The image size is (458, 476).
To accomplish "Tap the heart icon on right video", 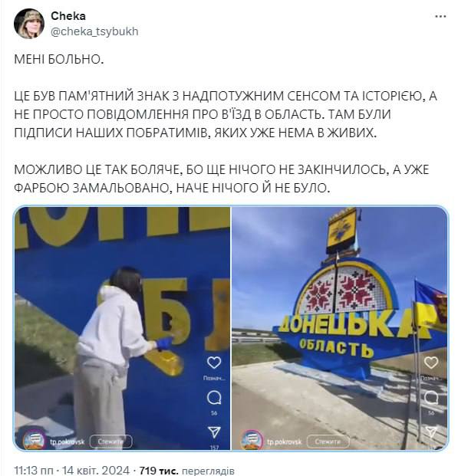I will 431,363.
